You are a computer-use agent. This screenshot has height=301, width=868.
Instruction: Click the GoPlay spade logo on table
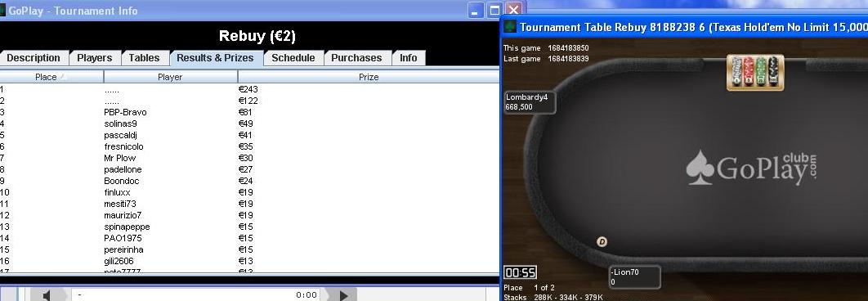click(700, 168)
